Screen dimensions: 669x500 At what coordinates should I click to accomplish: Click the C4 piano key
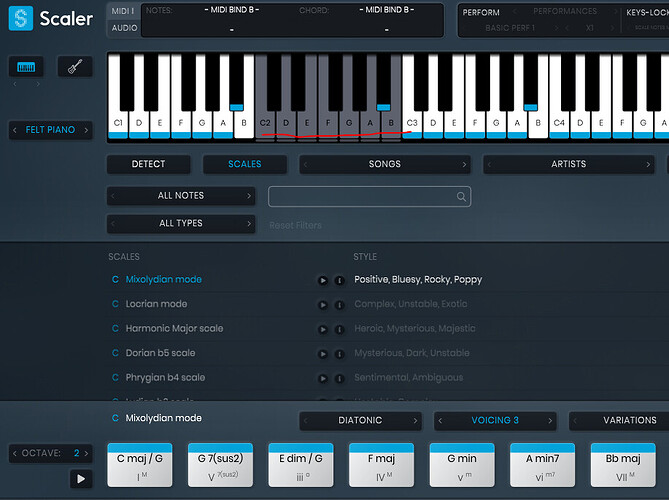559,124
